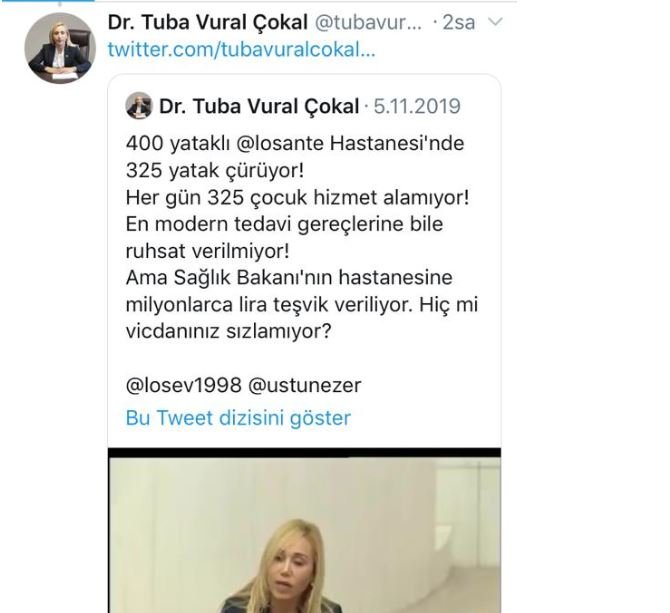The height and width of the screenshot is (613, 670).
Task: Expand the tweet options chevron beside 2sa
Action: pos(495,21)
